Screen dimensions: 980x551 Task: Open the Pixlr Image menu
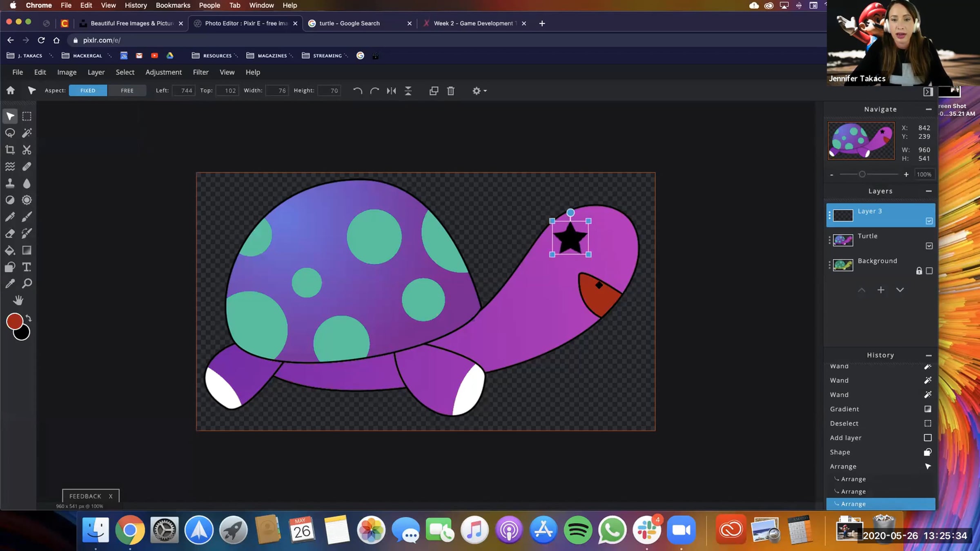[x=67, y=72]
